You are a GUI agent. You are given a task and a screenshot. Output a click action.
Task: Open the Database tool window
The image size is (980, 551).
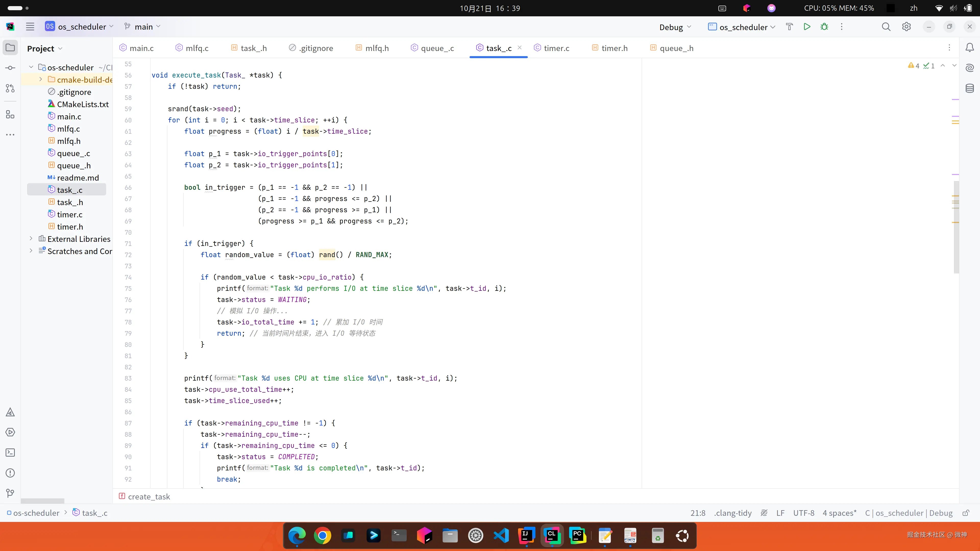[969, 88]
